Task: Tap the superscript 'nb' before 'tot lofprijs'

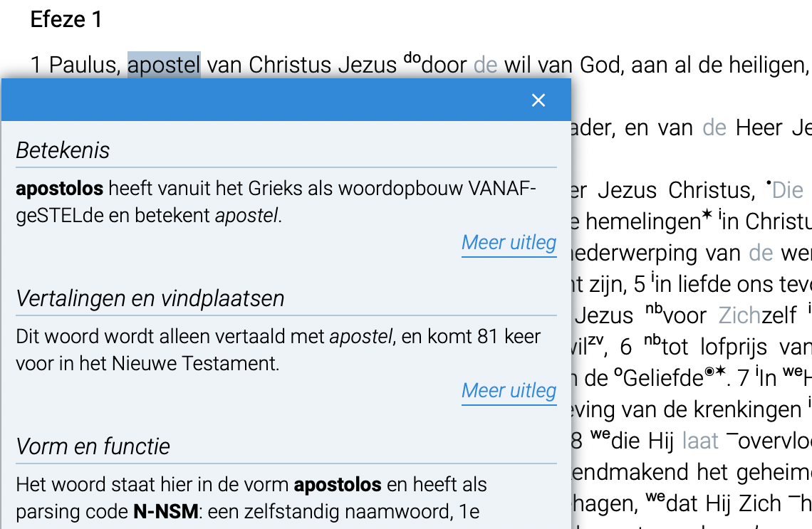Action: click(x=652, y=340)
